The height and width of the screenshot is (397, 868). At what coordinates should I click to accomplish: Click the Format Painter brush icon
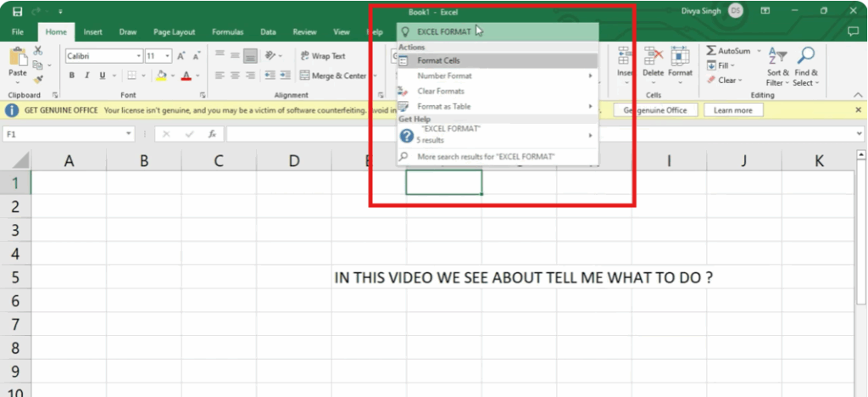38,80
